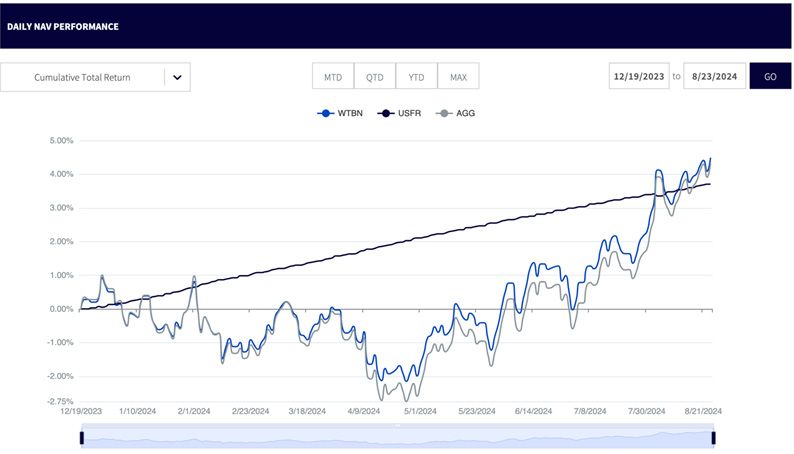794x454 pixels.
Task: Click the 2/23/2024 x-axis date label
Action: pyautogui.click(x=251, y=411)
